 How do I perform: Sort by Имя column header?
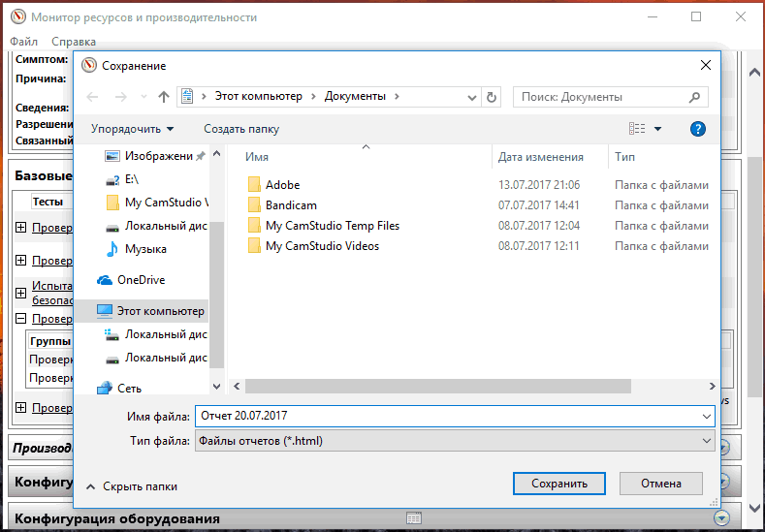257,157
